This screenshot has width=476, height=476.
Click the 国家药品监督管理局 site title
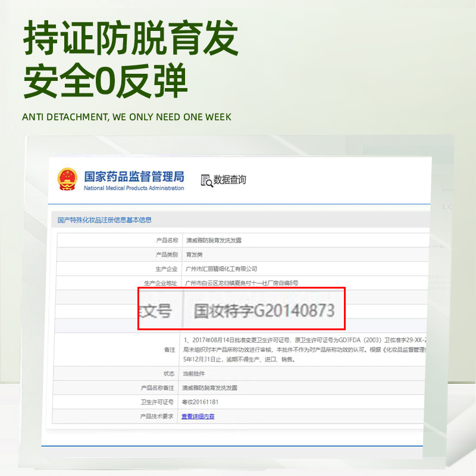134,176
